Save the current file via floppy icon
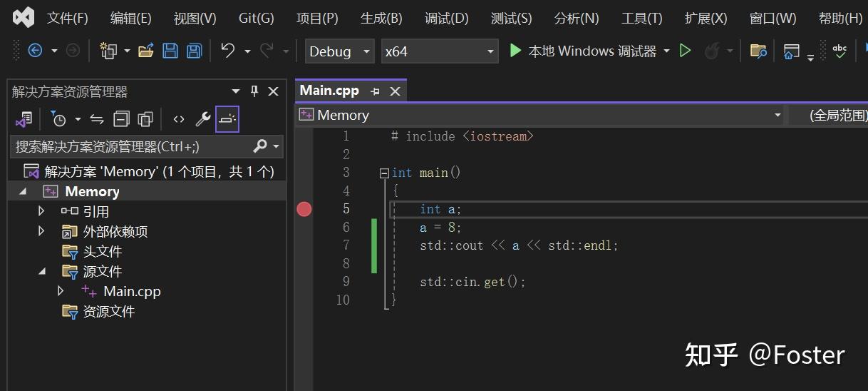Screen dimensions: 868x391 click(x=170, y=51)
